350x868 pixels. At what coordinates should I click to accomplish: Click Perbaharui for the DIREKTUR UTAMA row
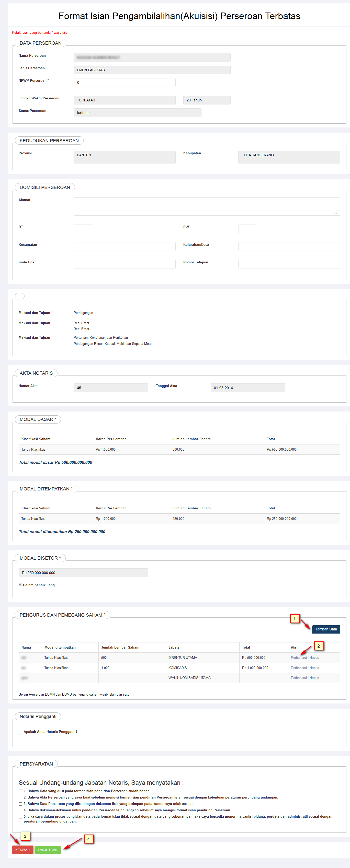(298, 658)
